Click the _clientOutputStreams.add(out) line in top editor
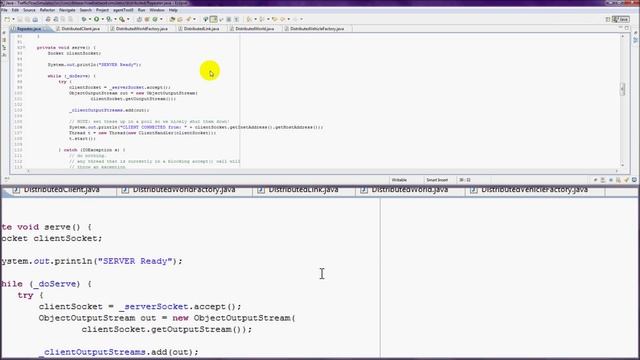 (x=109, y=110)
